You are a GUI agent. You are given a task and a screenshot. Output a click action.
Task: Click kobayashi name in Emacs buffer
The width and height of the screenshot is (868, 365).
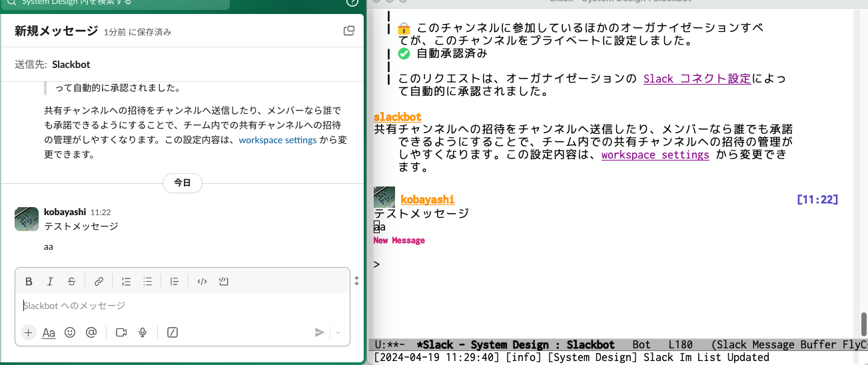428,199
